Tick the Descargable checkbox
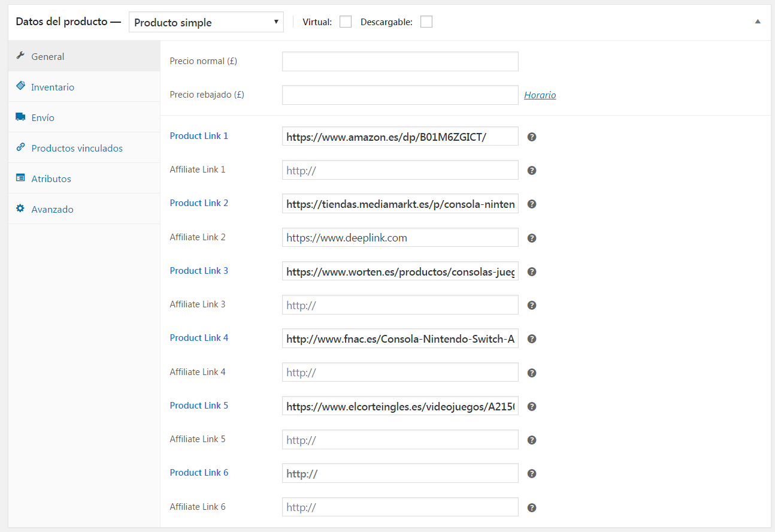 (426, 22)
